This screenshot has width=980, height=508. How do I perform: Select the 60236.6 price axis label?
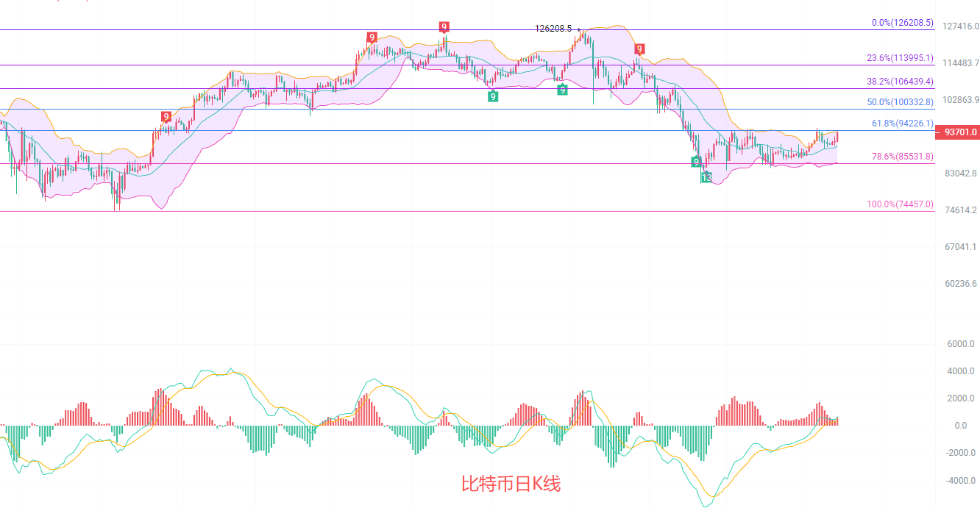pos(961,284)
